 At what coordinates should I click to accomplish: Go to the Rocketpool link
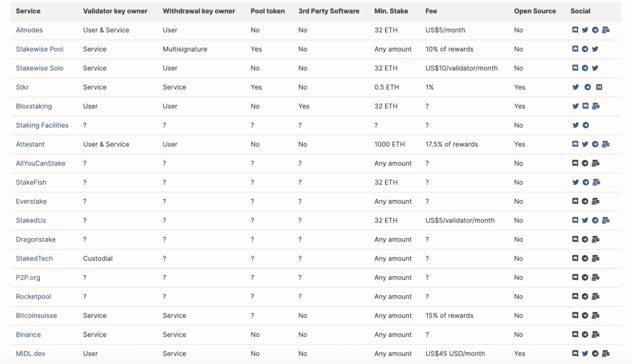click(x=33, y=296)
